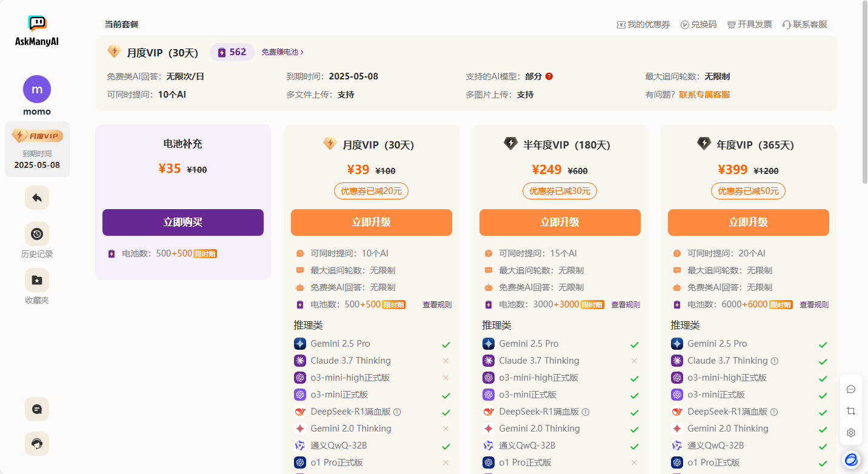This screenshot has height=474, width=868.
Task: Click the info icon next to Claude 3.7 Thinking in 年度VIP
Action: (x=775, y=361)
